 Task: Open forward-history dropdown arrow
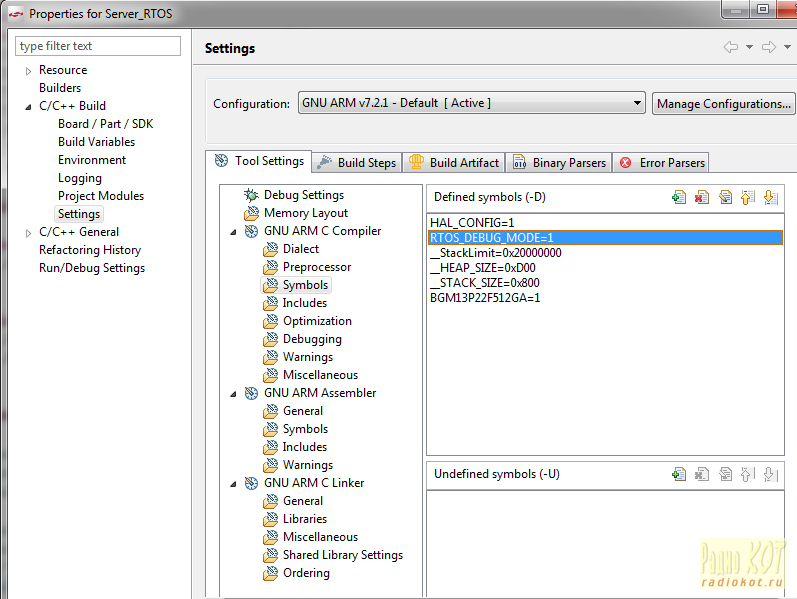tap(787, 47)
